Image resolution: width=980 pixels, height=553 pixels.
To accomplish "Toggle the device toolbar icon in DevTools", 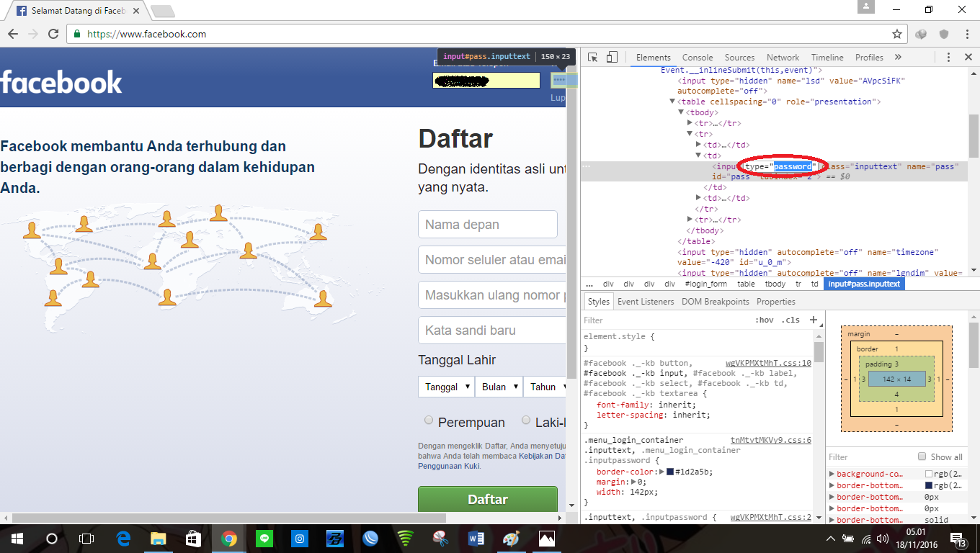I will pos(612,58).
